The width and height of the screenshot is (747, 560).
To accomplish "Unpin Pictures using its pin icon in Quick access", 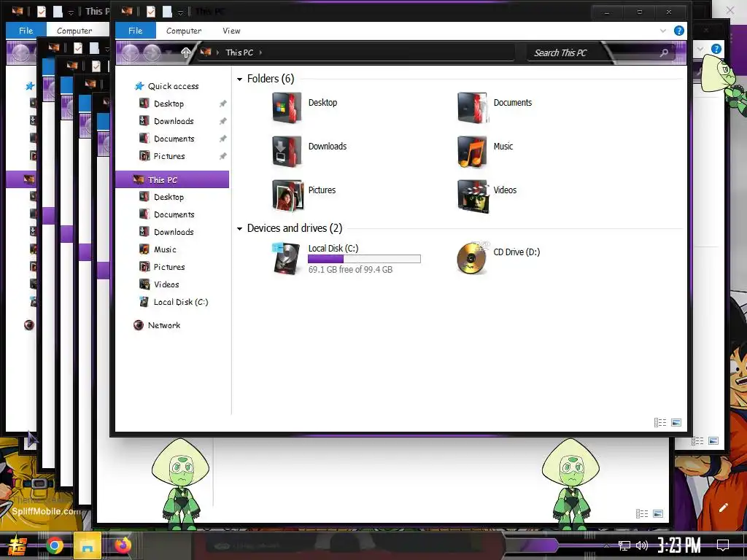I will point(222,156).
